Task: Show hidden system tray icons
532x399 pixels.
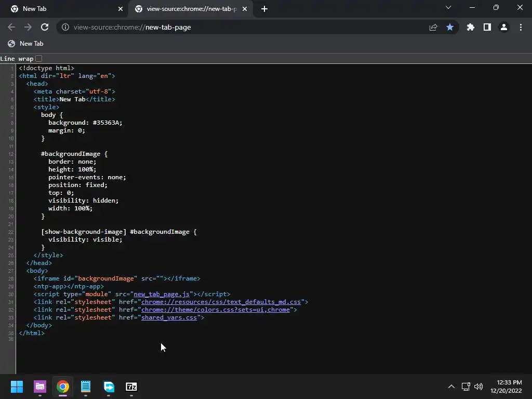Action: [x=451, y=387]
